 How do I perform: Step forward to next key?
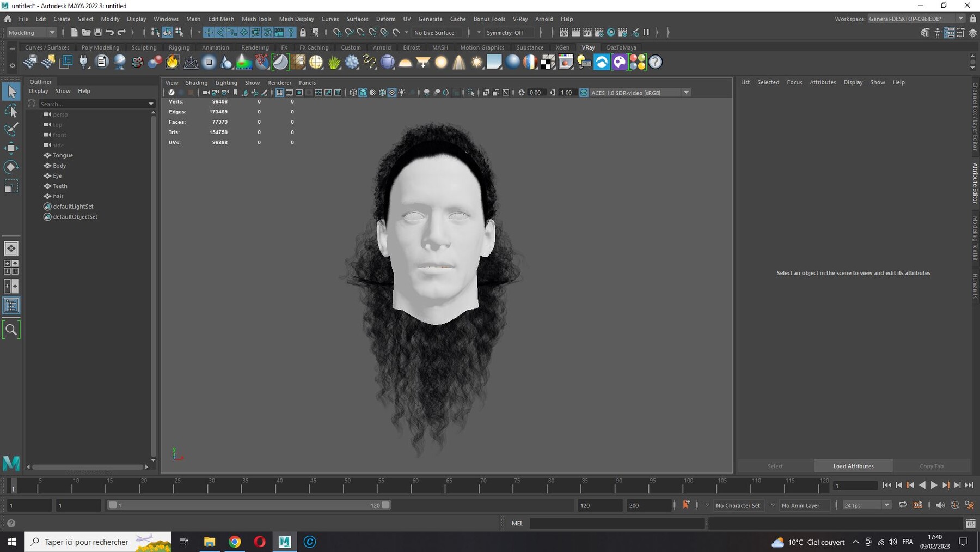click(x=946, y=485)
